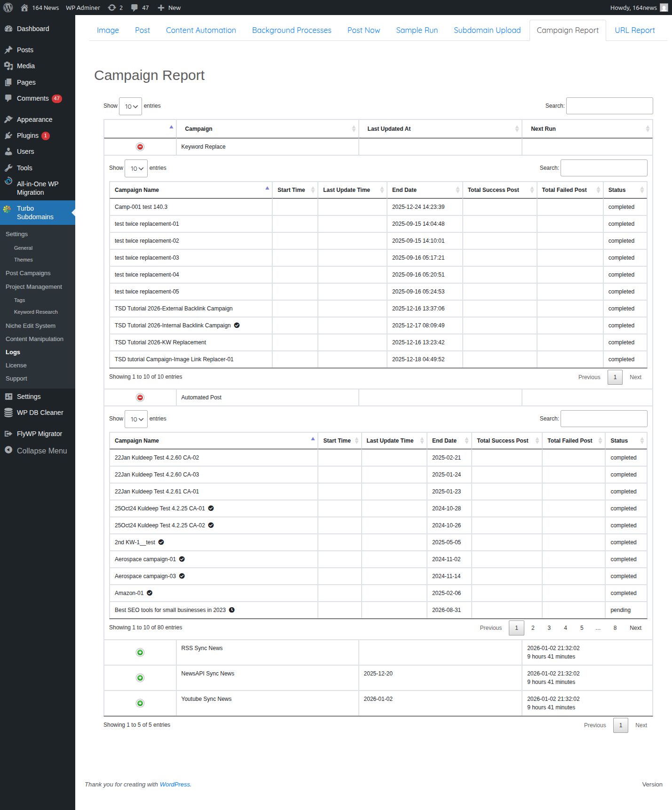672x810 pixels.
Task: Click the WP DB Cleaner database icon
Action: click(x=8, y=413)
